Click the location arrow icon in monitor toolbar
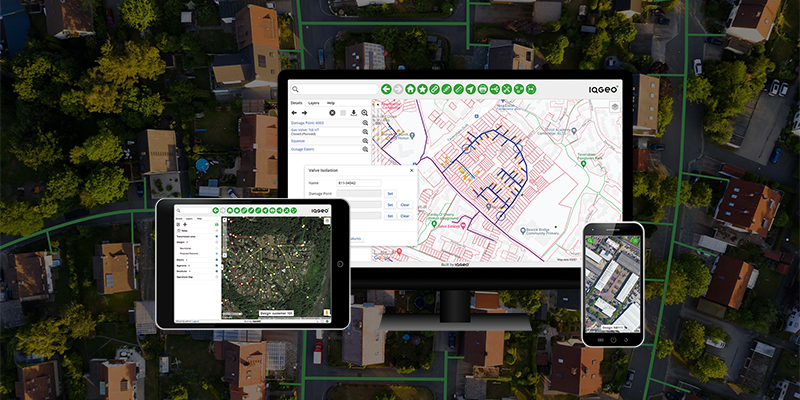The height and width of the screenshot is (400, 800). point(470,89)
